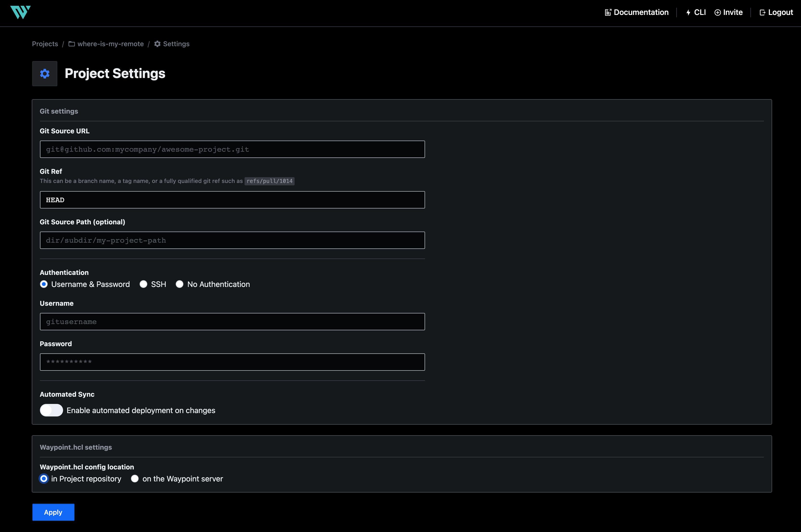Click the Waypoint logo

tap(20, 13)
